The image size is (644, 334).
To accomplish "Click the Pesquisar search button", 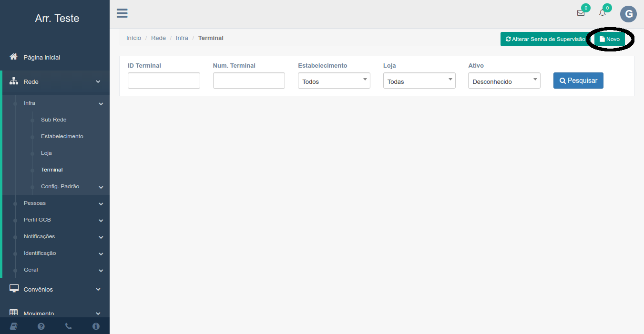I will tap(578, 81).
